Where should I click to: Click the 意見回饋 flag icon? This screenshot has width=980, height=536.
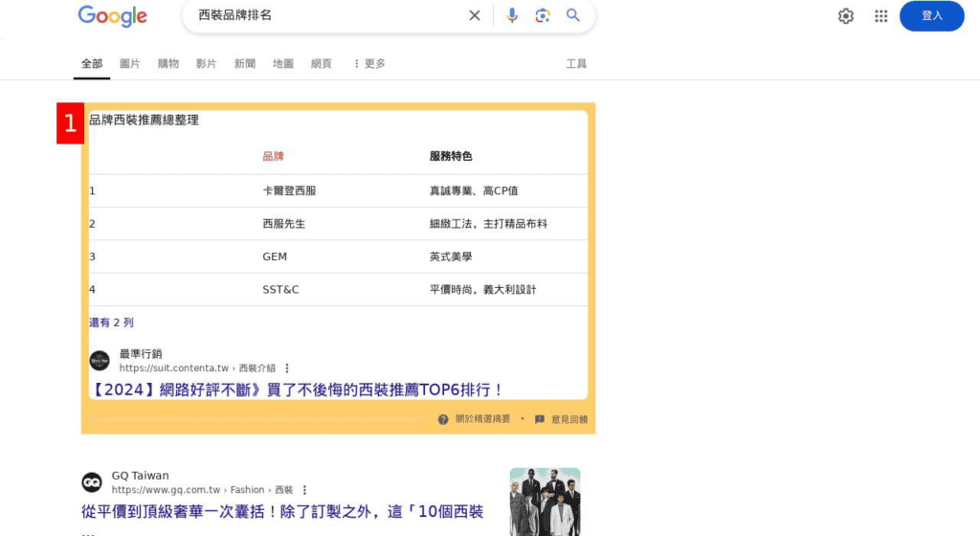[540, 419]
